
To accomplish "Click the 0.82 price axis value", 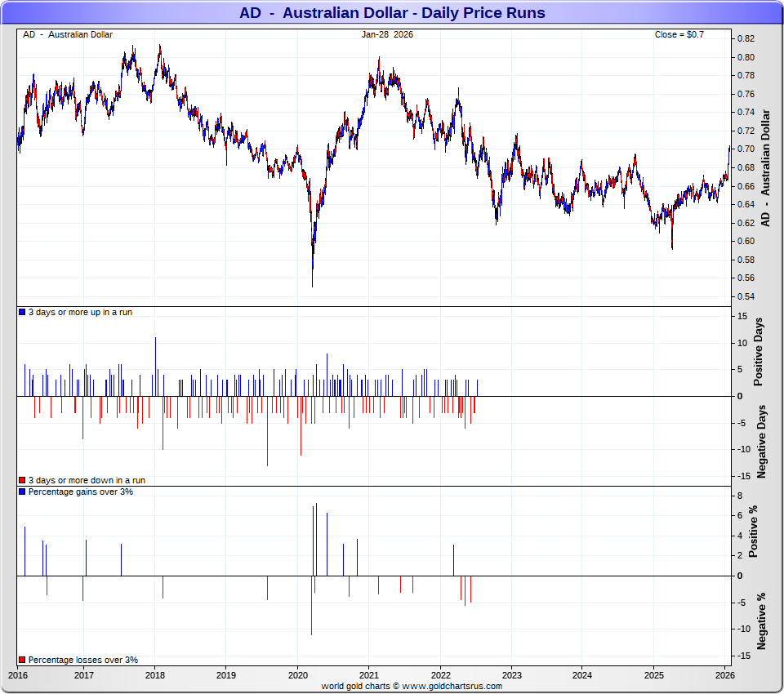I will tap(746, 39).
